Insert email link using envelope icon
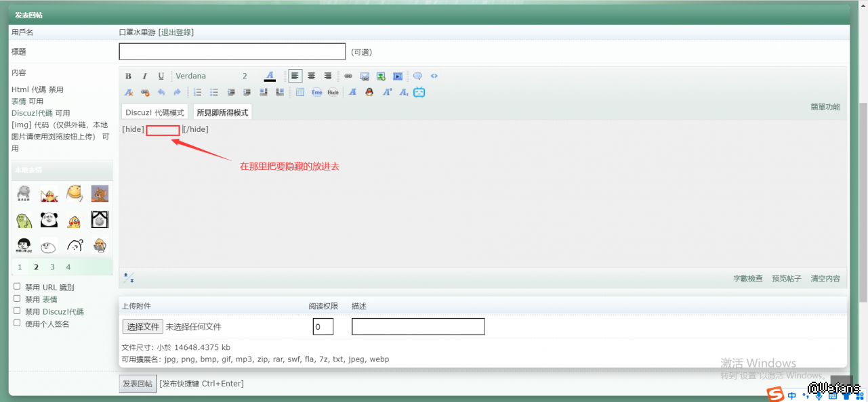The image size is (868, 402). pyautogui.click(x=365, y=76)
